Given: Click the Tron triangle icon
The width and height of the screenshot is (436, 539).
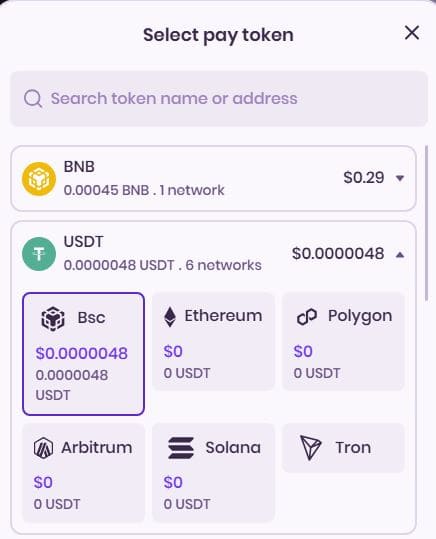Looking at the screenshot, I should pyautogui.click(x=310, y=447).
